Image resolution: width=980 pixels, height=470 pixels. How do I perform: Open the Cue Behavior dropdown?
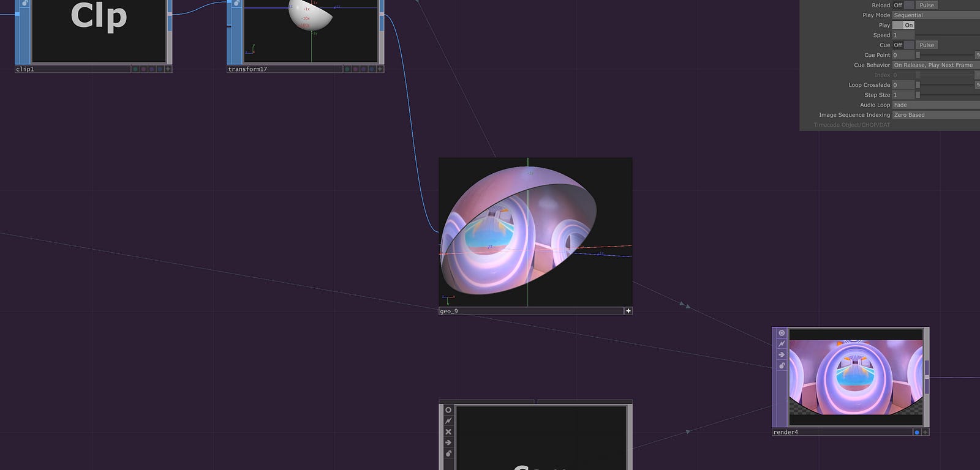click(x=936, y=65)
